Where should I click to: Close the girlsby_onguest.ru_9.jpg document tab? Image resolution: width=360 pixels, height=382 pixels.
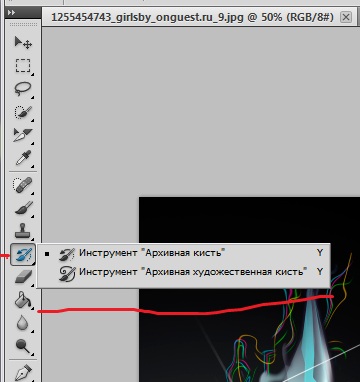point(346,17)
